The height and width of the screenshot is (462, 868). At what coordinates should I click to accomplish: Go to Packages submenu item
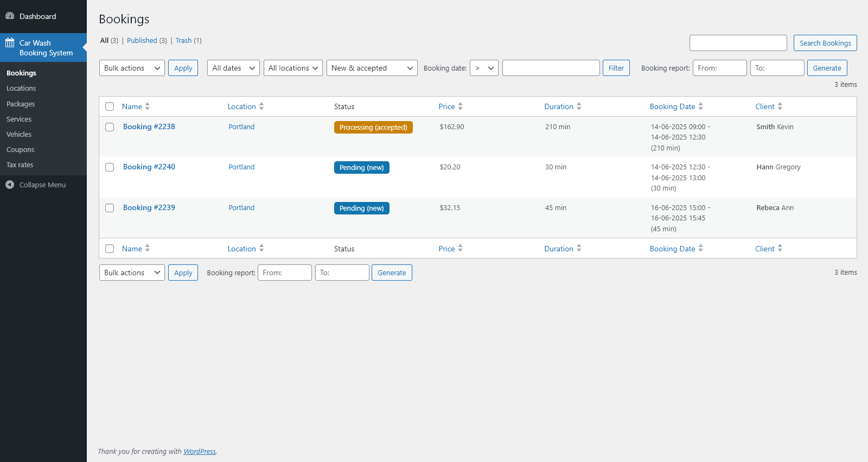[x=21, y=104]
